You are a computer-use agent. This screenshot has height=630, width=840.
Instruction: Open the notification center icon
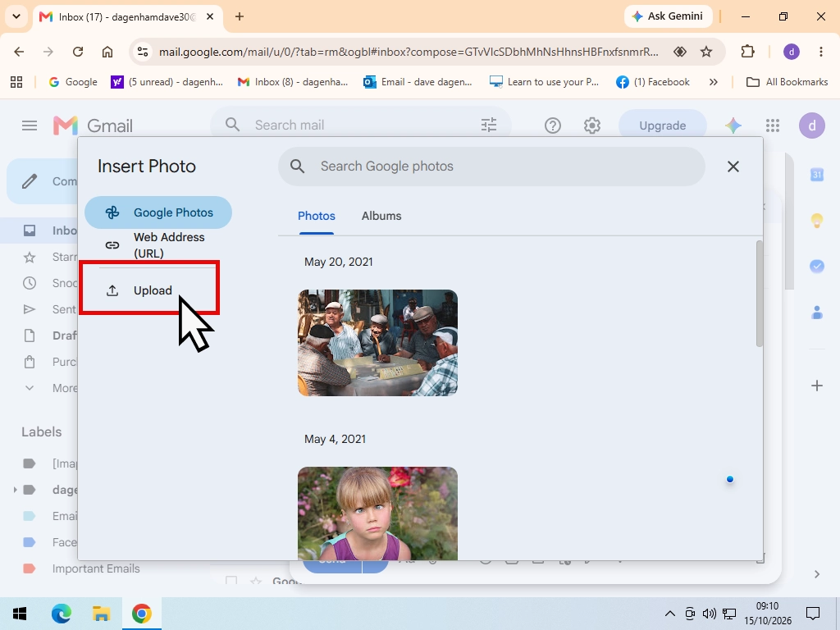coord(813,614)
